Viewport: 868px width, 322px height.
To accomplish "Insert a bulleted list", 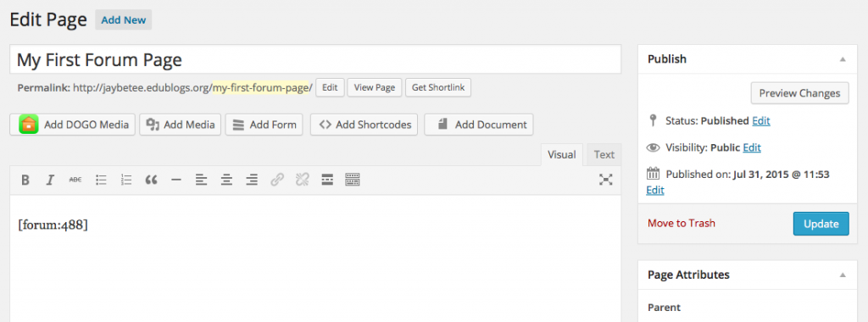I will point(101,180).
